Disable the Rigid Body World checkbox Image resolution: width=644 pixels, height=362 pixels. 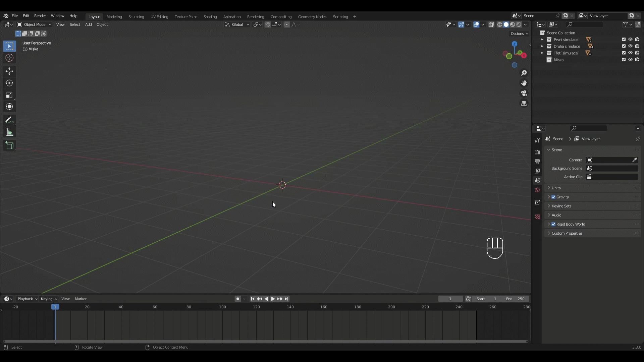pyautogui.click(x=553, y=224)
